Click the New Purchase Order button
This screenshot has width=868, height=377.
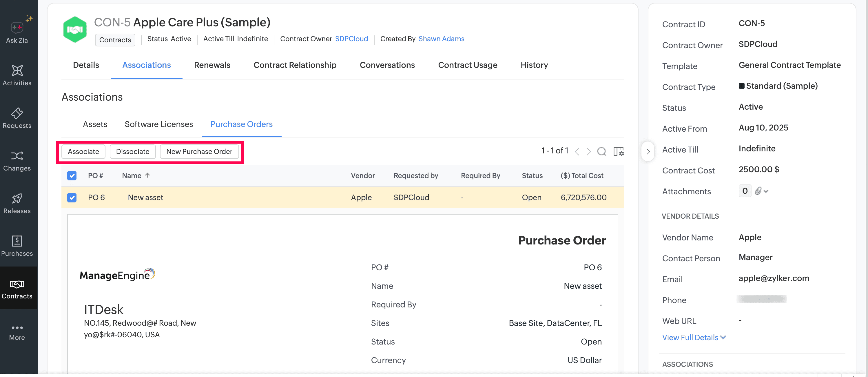(199, 151)
